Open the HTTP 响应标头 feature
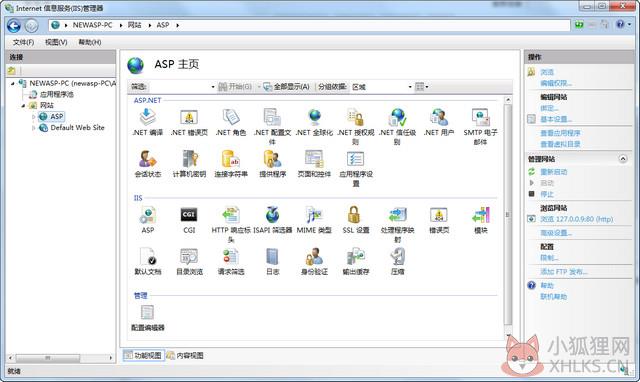The height and width of the screenshot is (382, 640). [x=231, y=224]
